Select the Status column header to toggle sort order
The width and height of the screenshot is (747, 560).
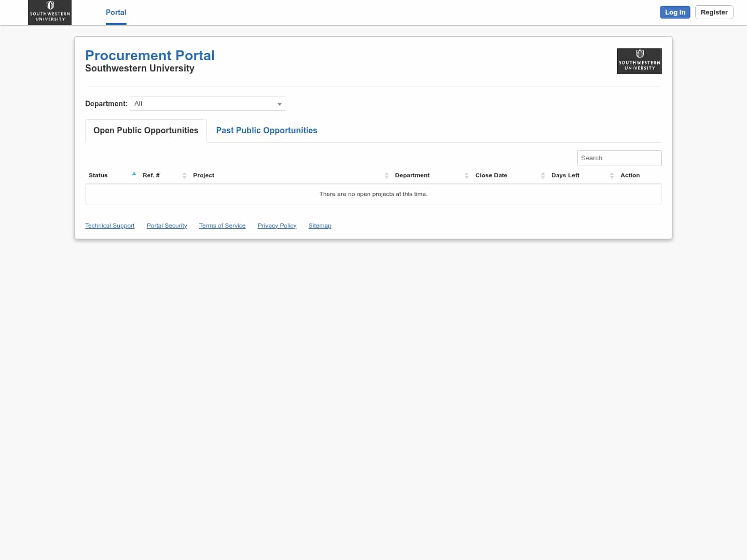98,175
